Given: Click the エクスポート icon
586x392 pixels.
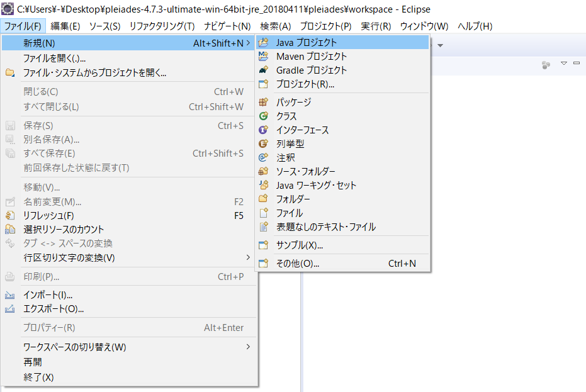Looking at the screenshot, I should coord(10,309).
